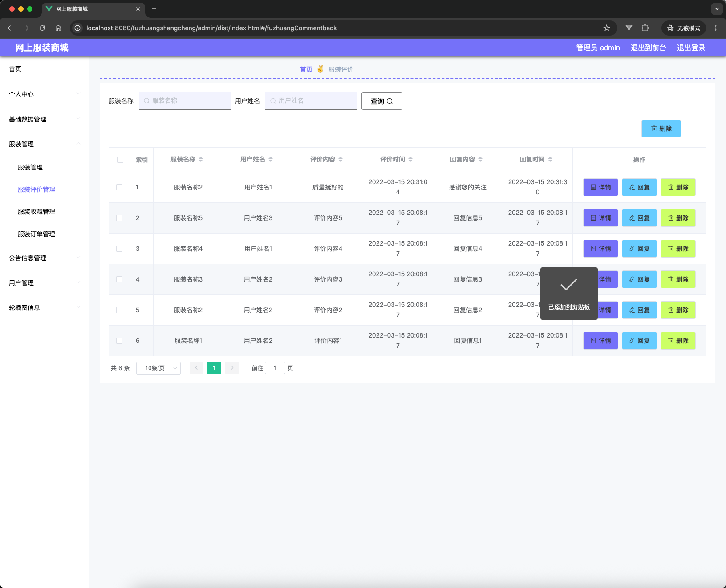Delete row 评价内容3

pyautogui.click(x=678, y=279)
